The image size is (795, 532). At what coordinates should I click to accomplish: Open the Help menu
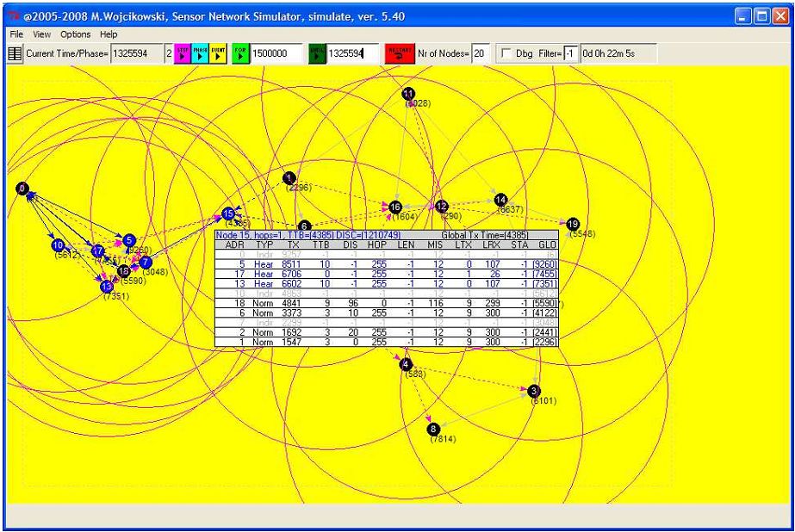click(x=109, y=34)
